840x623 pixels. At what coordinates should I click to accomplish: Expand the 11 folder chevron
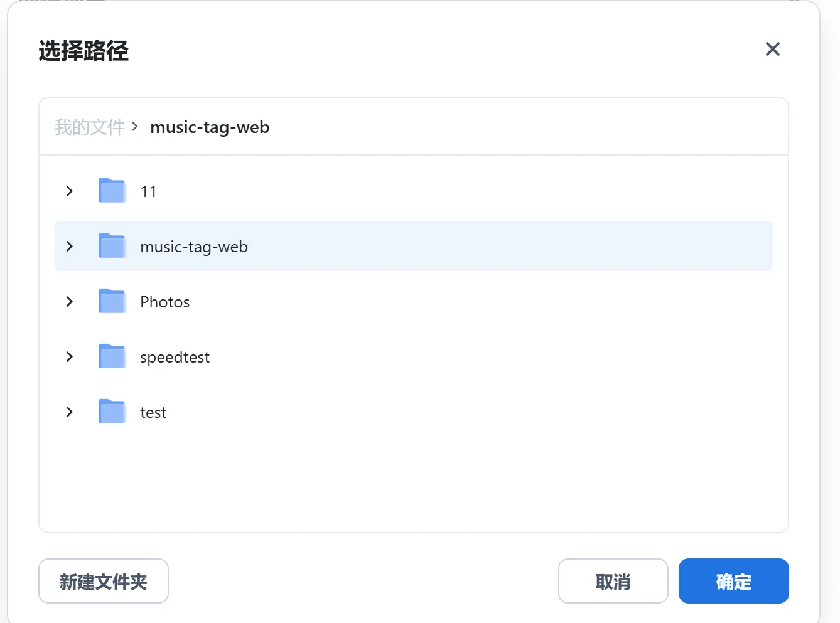(x=70, y=191)
